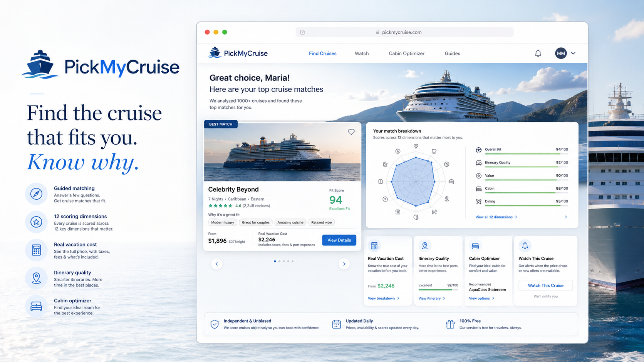The width and height of the screenshot is (644, 362).
Task: Select the fifth carousel dot
Action: pyautogui.click(x=293, y=261)
